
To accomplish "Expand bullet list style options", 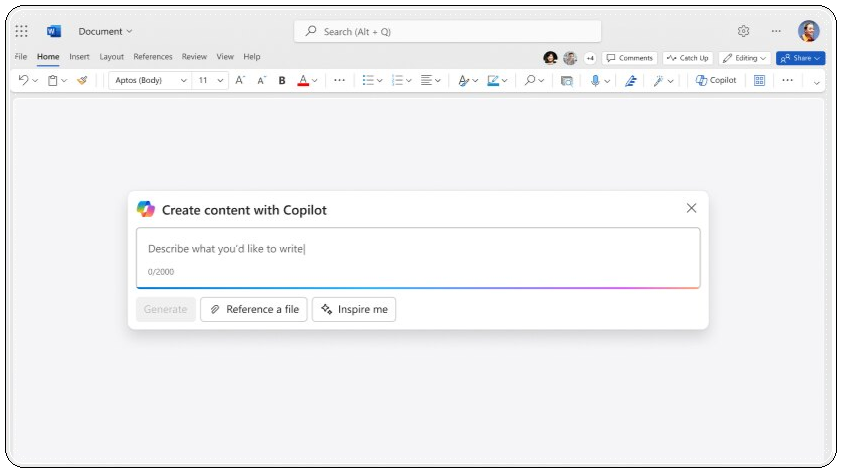I will (380, 81).
